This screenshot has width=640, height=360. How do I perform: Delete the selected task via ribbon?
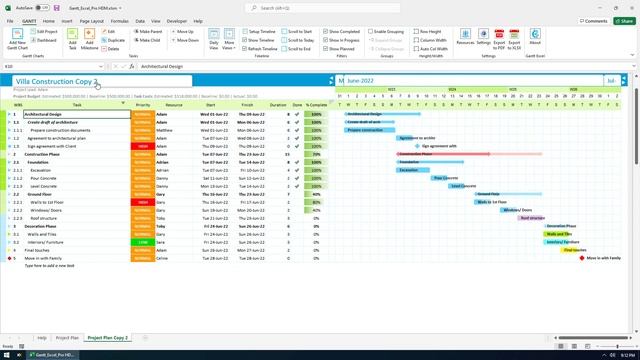coord(110,49)
